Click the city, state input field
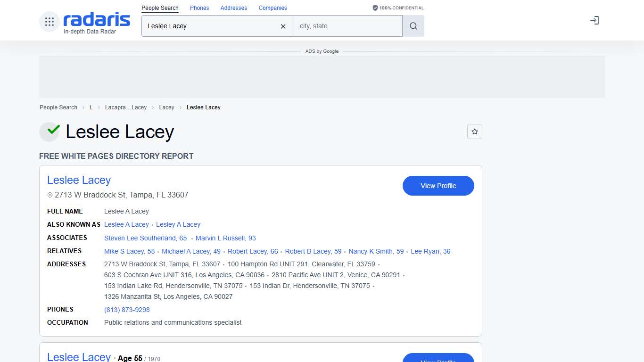The height and width of the screenshot is (362, 644). coord(348,26)
